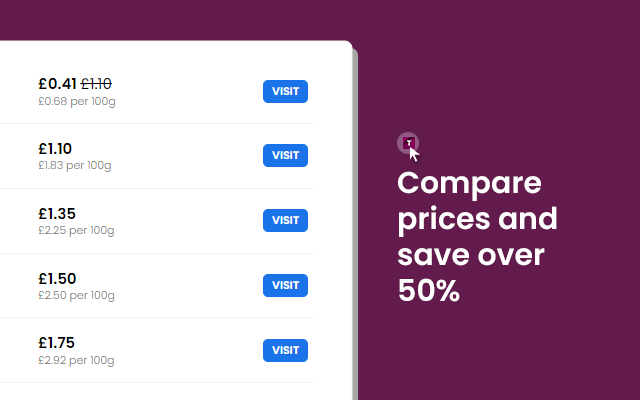Open the VISIT button for the £1.10 offer

[285, 156]
